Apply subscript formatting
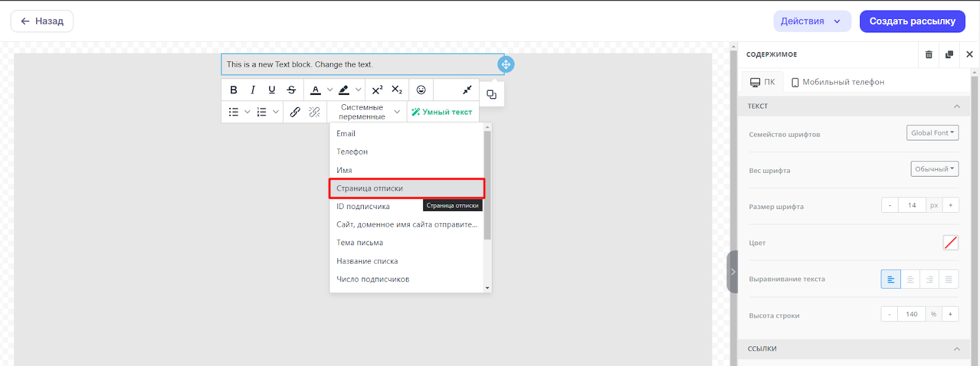This screenshot has width=980, height=366. pyautogui.click(x=397, y=90)
